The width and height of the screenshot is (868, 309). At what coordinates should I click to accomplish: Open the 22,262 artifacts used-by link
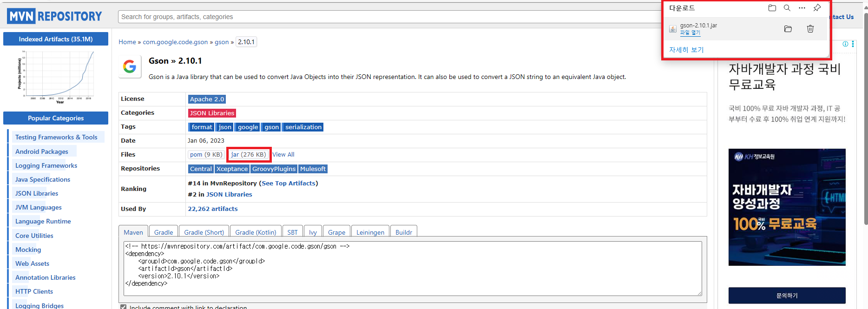[212, 209]
